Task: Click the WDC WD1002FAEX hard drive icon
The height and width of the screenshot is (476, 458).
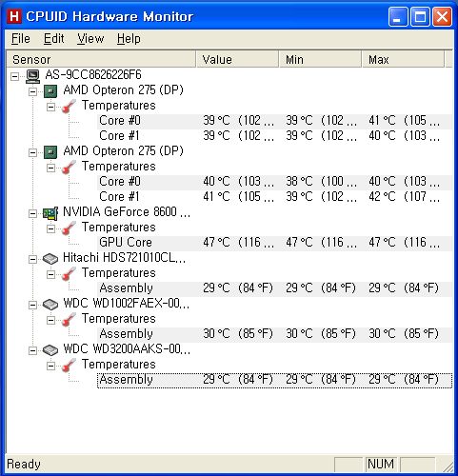Action: point(50,305)
